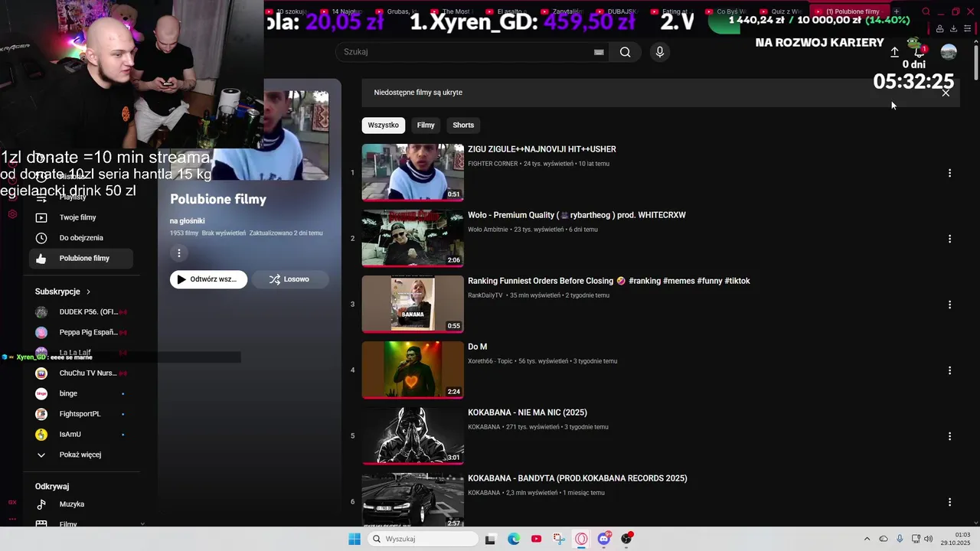980x551 pixels.
Task: Open IsAmU channel subscription
Action: pyautogui.click(x=80, y=435)
